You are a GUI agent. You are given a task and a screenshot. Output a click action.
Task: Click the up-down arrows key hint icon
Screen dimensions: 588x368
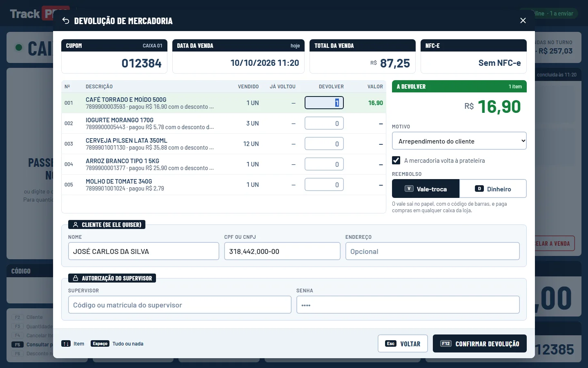tap(66, 343)
